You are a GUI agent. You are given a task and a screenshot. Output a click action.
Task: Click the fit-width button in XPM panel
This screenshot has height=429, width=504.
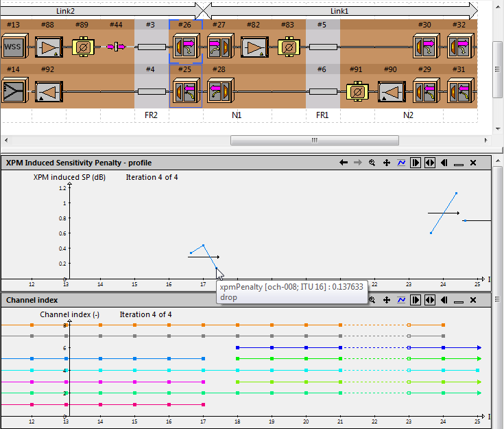coord(430,163)
